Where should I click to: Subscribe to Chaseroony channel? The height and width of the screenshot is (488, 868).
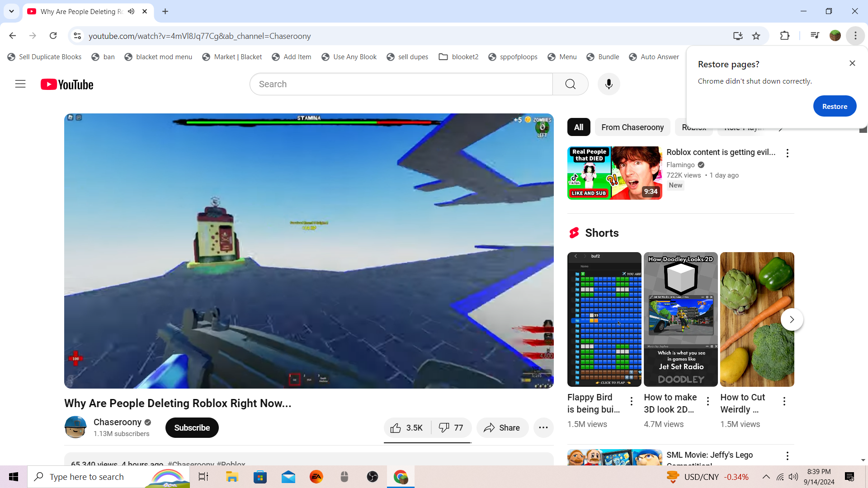pyautogui.click(x=192, y=428)
